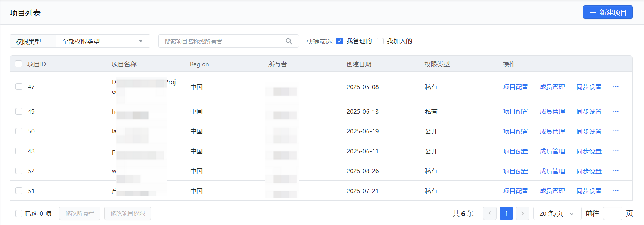Open more actions for project 52
The image size is (644, 225).
[x=615, y=171]
